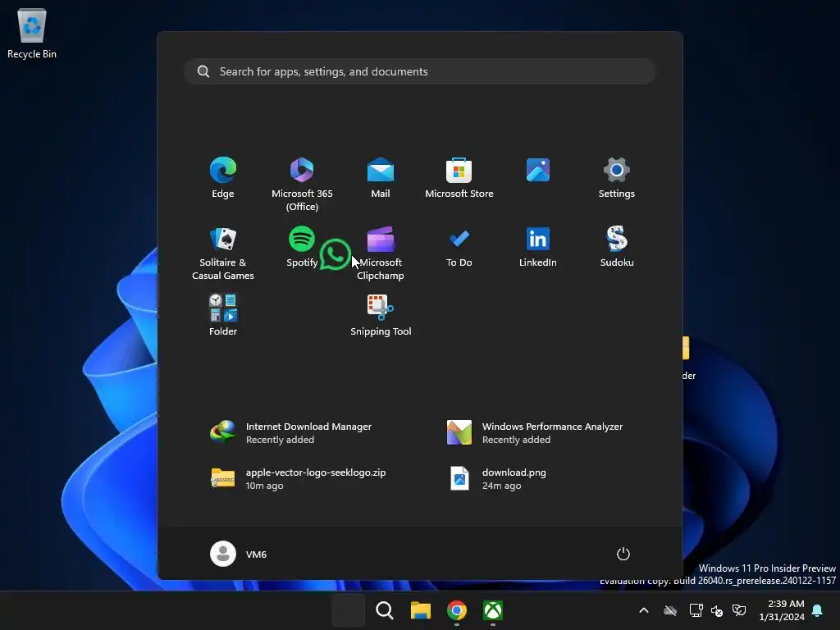Viewport: 840px width, 630px height.
Task: Open Microsoft Store
Action: 459,178
